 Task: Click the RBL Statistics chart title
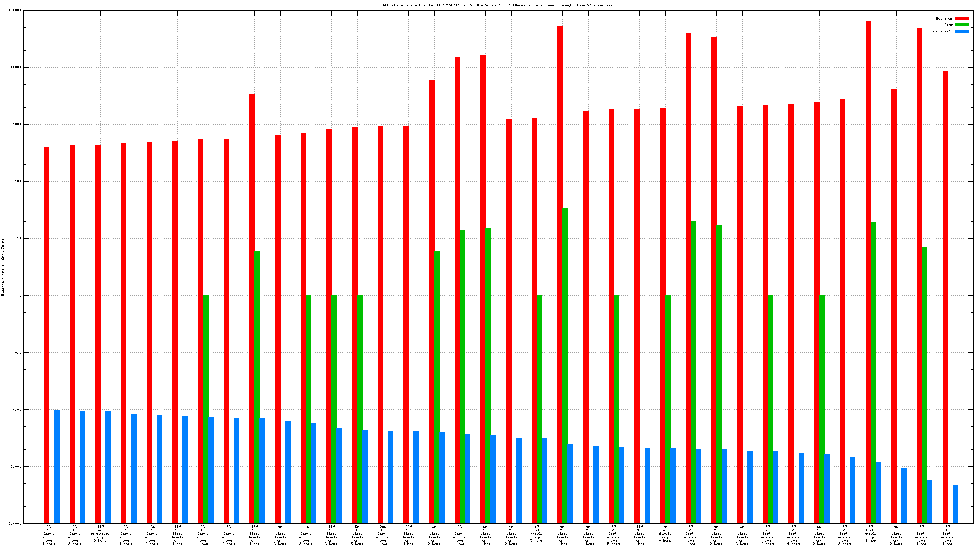498,5
